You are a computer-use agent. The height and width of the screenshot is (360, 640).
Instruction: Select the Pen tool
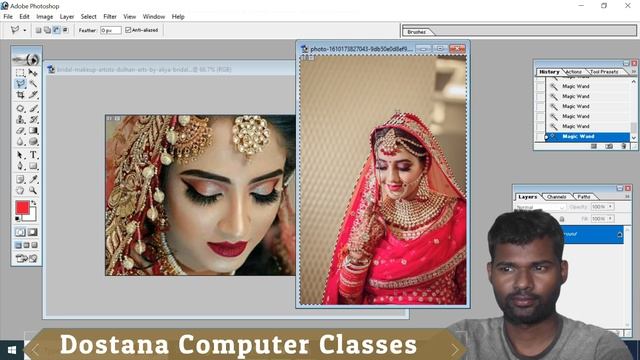(20, 166)
